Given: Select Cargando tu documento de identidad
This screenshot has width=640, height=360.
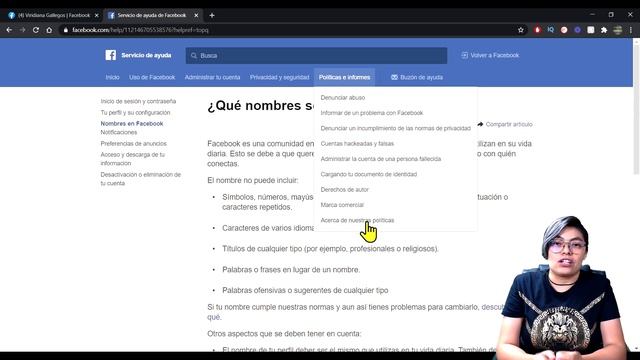Looking at the screenshot, I should pos(369,174).
